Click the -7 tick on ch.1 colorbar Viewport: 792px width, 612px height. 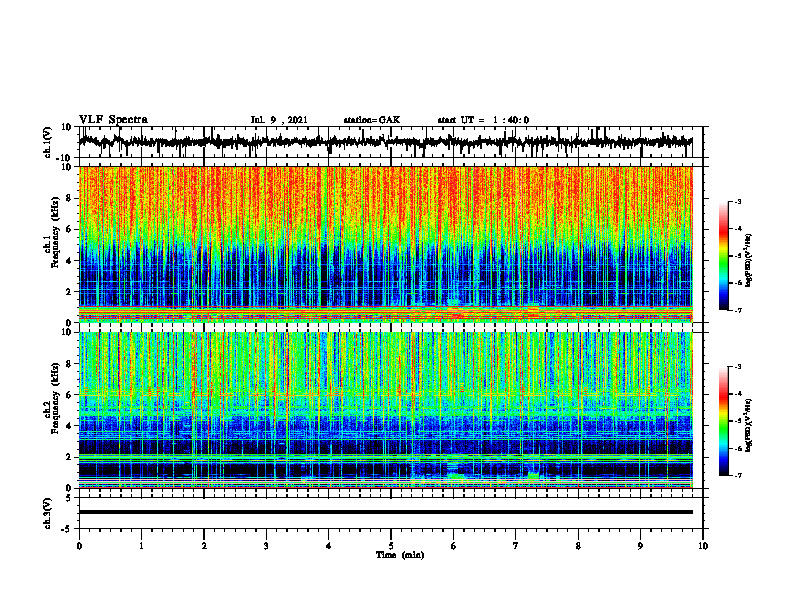pos(737,310)
